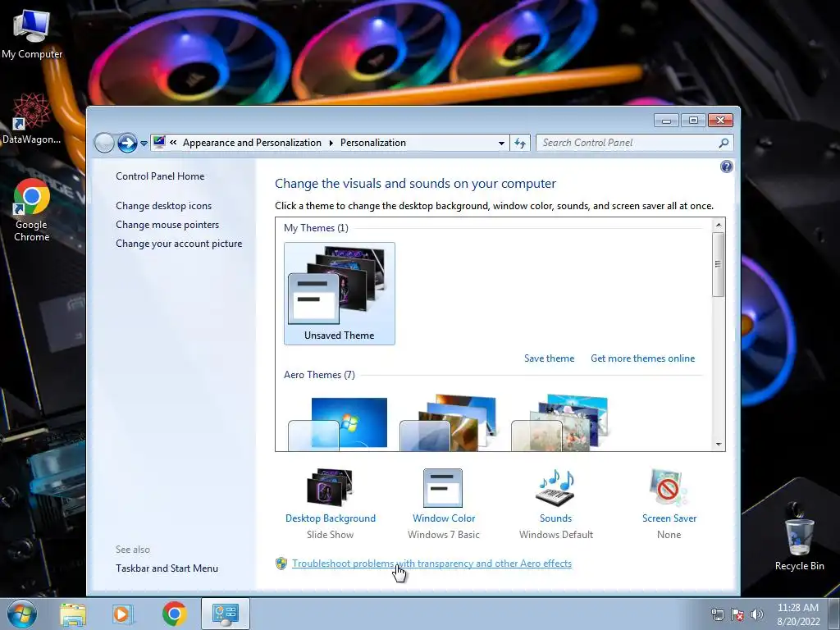Screen dimensions: 840x630
Task: Click the Appearance and Personalization breadcrumb
Action: tap(252, 143)
